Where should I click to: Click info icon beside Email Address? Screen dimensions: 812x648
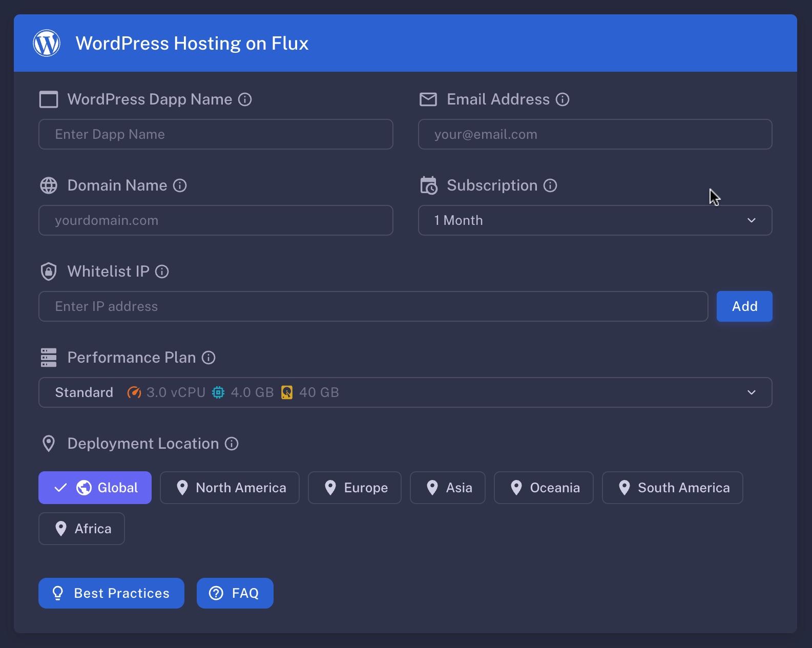(x=563, y=99)
